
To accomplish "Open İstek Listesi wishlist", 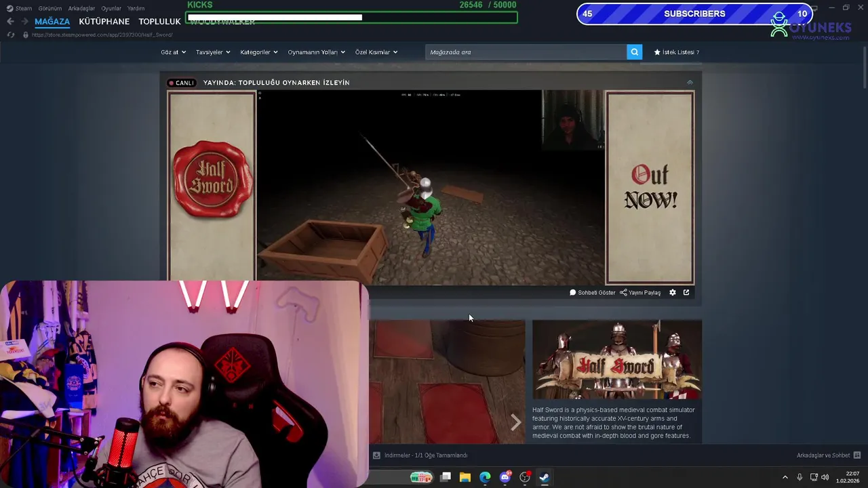I will pyautogui.click(x=676, y=52).
